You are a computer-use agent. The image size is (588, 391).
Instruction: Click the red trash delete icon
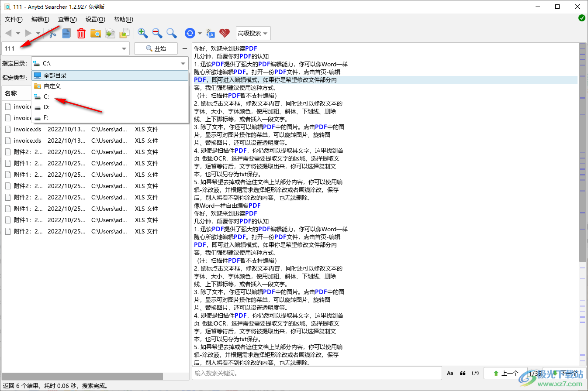81,33
